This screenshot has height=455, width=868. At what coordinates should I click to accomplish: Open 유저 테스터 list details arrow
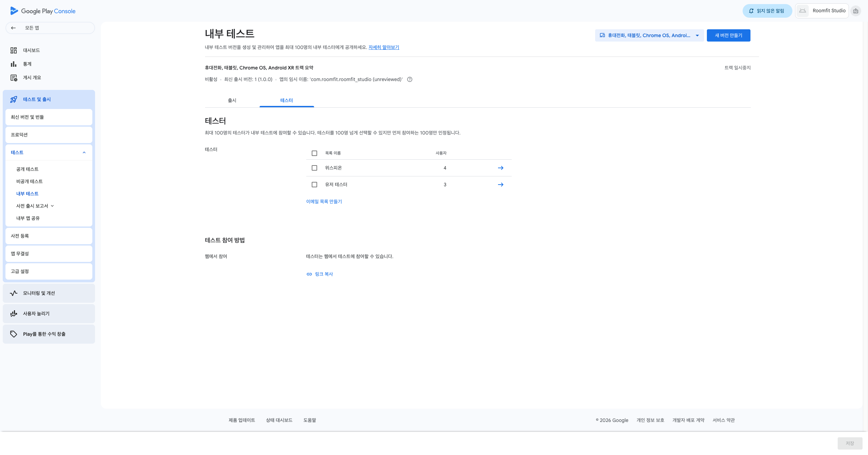coord(500,185)
